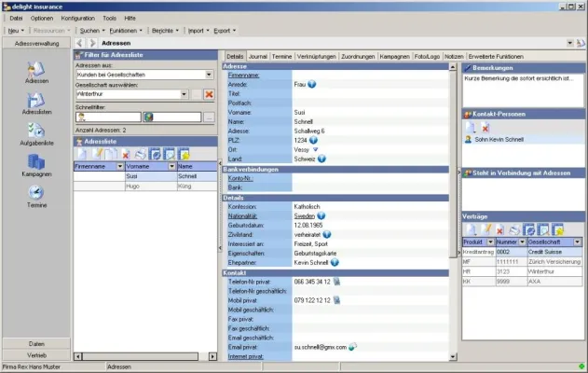Image resolution: width=588 pixels, height=373 pixels.
Task: Click the red delete icon in Adressliste toolbar
Action: click(x=125, y=153)
